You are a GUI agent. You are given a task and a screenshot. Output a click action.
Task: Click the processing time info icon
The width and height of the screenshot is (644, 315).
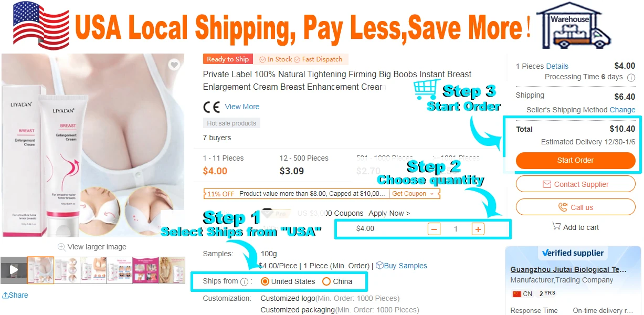click(x=631, y=77)
